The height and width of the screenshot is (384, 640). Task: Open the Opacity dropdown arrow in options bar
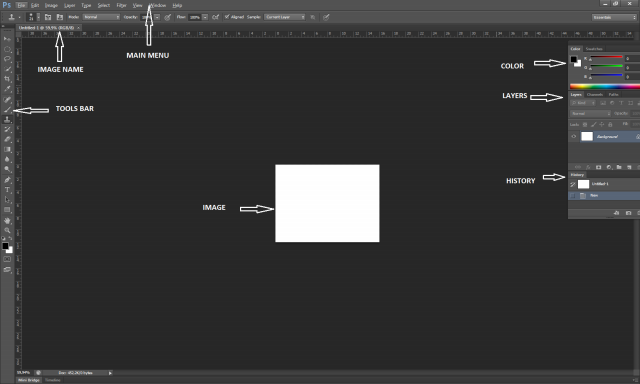157,17
